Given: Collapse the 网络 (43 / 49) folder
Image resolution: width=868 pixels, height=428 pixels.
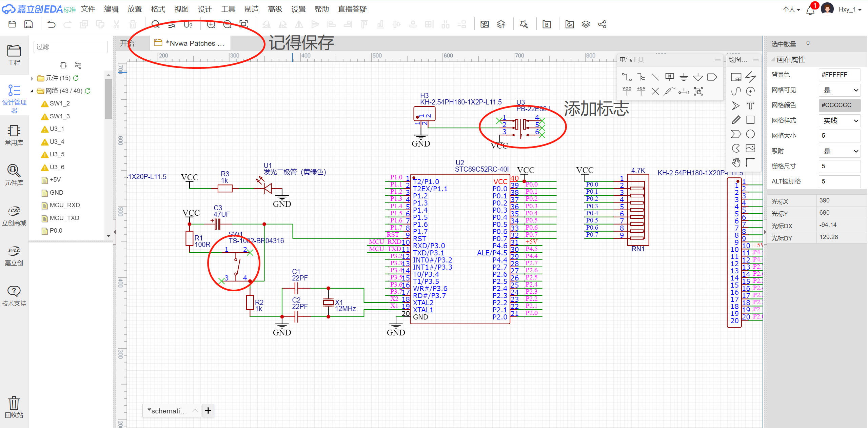Looking at the screenshot, I should pyautogui.click(x=32, y=91).
